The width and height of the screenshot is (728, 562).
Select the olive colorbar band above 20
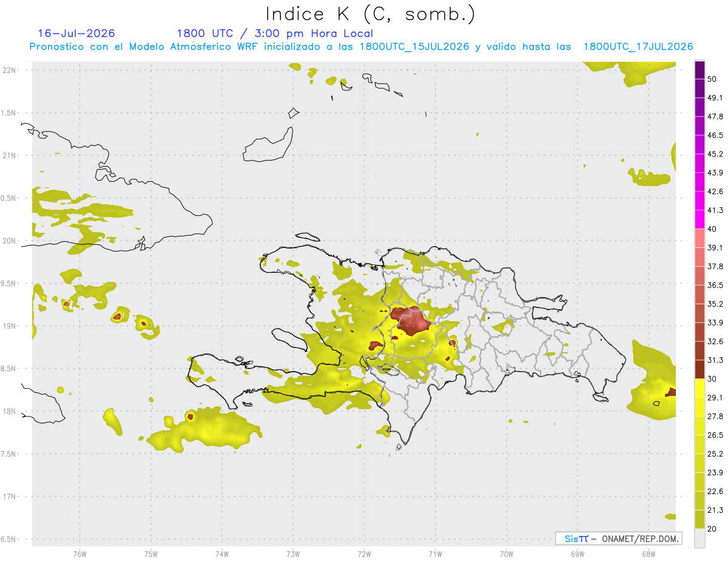coord(699,519)
